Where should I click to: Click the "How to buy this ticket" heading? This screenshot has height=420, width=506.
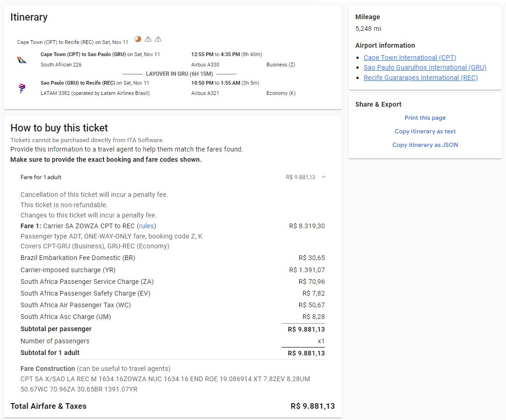(x=59, y=128)
